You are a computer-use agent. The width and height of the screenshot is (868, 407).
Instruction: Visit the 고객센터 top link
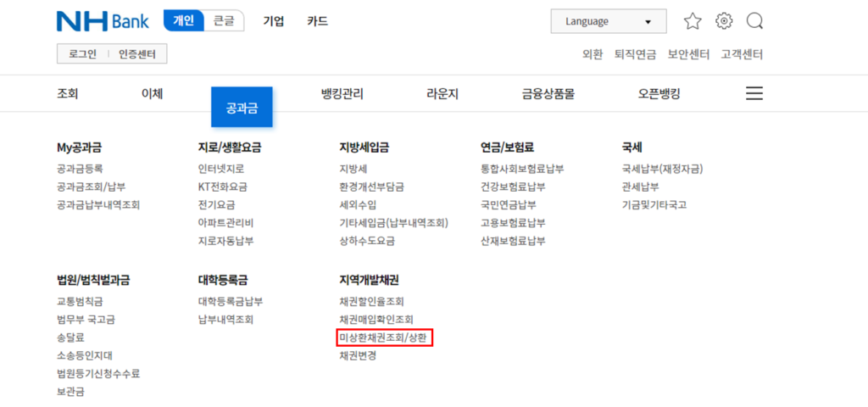click(742, 54)
